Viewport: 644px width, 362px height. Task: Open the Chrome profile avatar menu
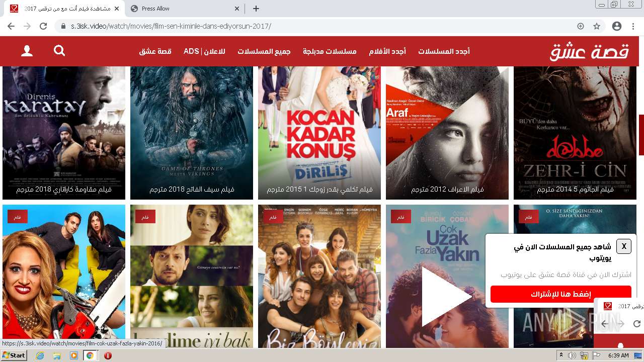point(616,26)
